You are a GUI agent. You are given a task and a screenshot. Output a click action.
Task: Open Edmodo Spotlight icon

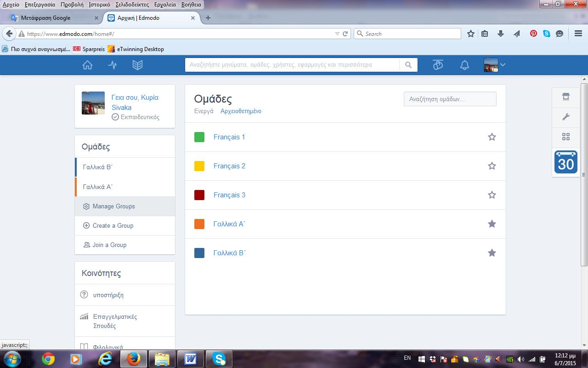(438, 65)
